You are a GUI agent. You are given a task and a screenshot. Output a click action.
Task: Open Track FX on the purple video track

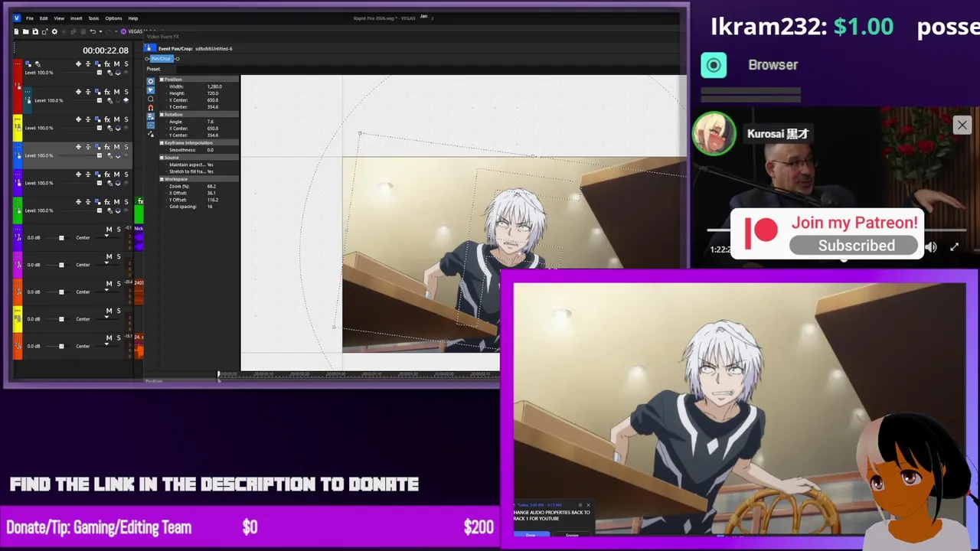pos(107,174)
